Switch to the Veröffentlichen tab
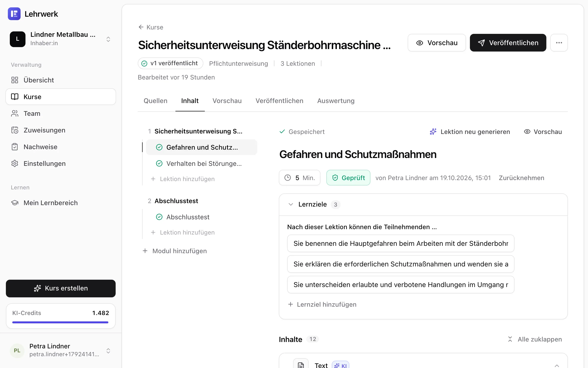This screenshot has width=588, height=368. pyautogui.click(x=279, y=101)
